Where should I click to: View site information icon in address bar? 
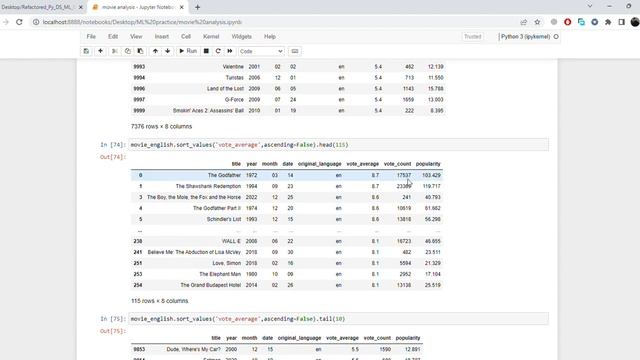click(x=36, y=22)
